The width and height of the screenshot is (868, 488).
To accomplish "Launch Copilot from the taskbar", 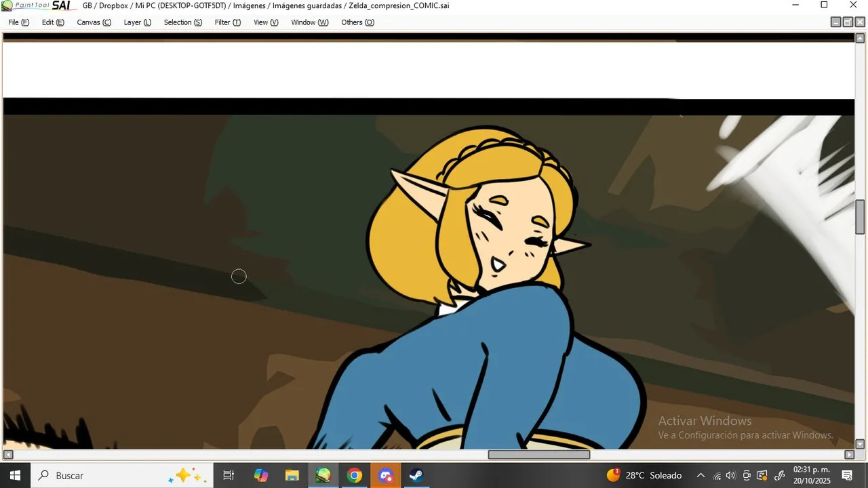I will pos(261,475).
